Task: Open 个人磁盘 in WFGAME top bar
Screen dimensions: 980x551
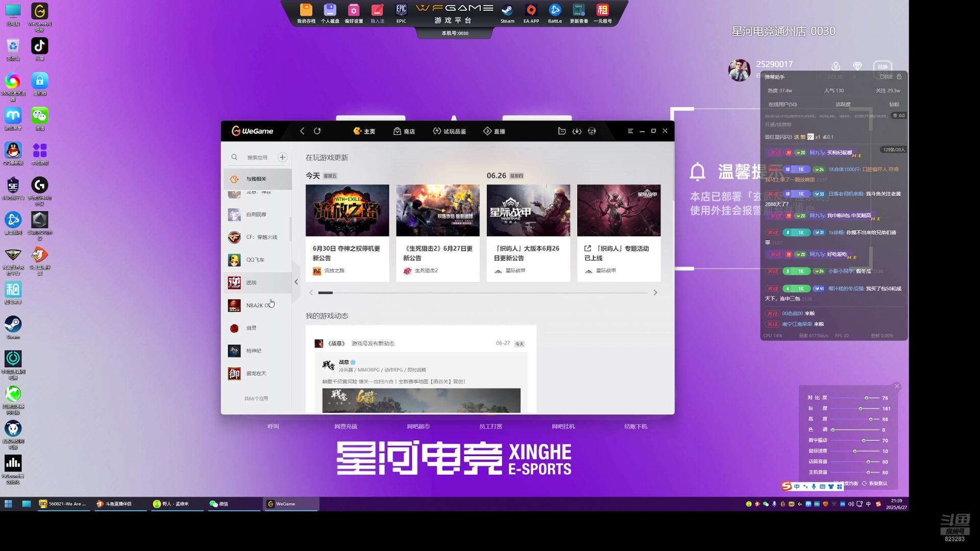Action: point(330,14)
